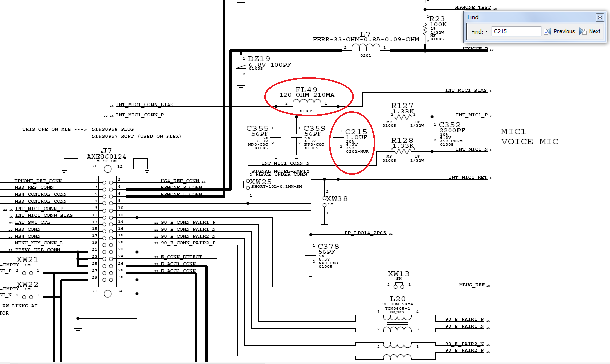Select the MBUS_REF net label
The width and height of the screenshot is (610, 364).
pos(473,285)
